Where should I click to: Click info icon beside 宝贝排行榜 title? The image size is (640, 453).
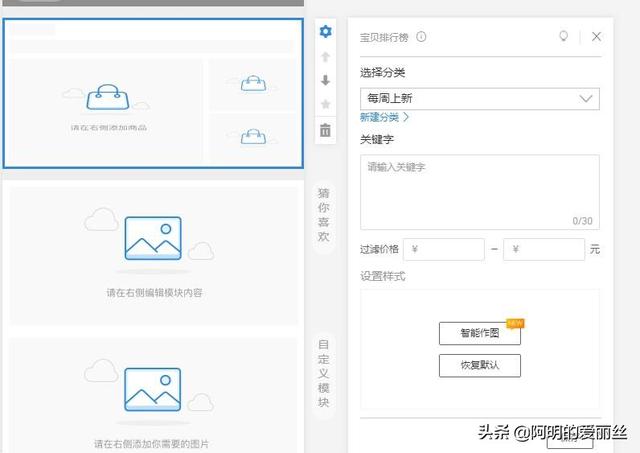tap(421, 37)
